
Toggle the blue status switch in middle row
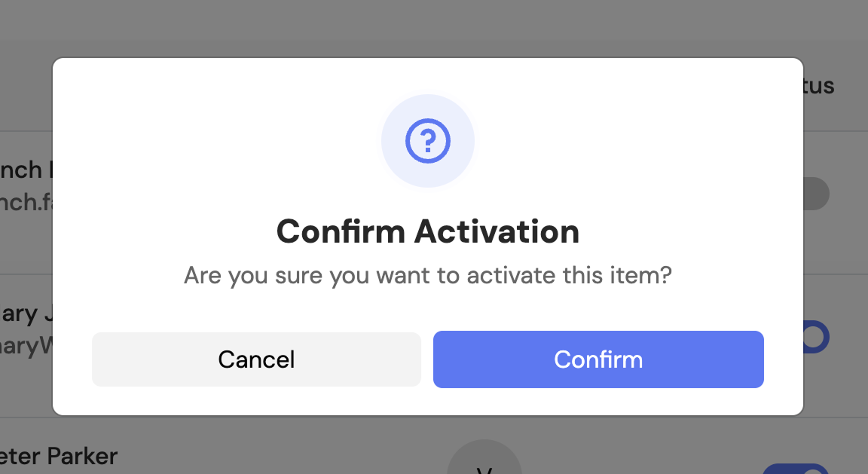pos(816,337)
